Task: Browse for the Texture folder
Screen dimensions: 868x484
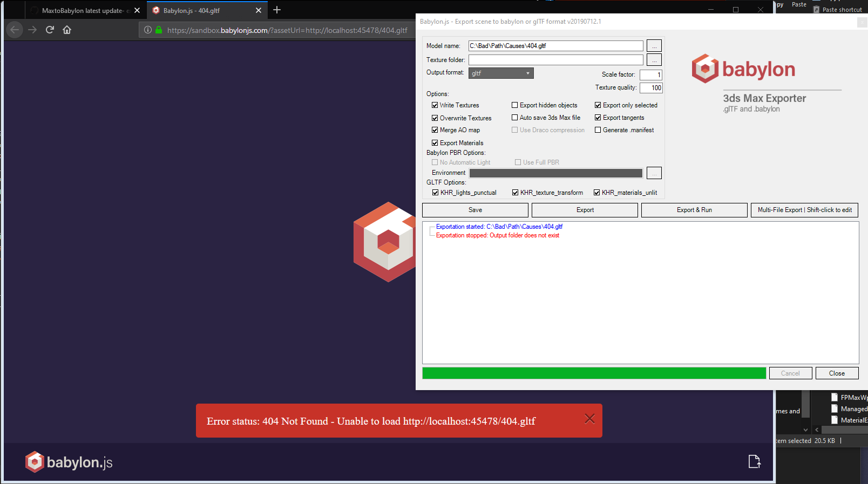Action: pyautogui.click(x=654, y=60)
